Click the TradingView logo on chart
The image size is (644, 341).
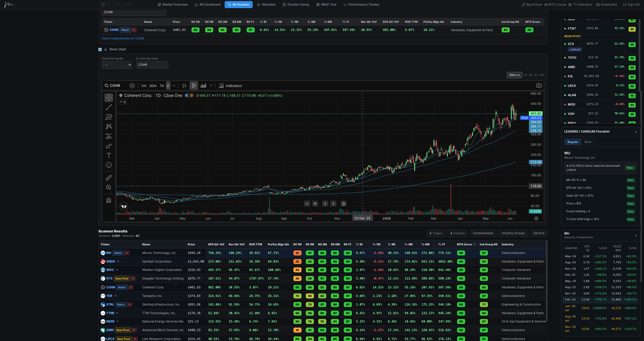(x=124, y=207)
